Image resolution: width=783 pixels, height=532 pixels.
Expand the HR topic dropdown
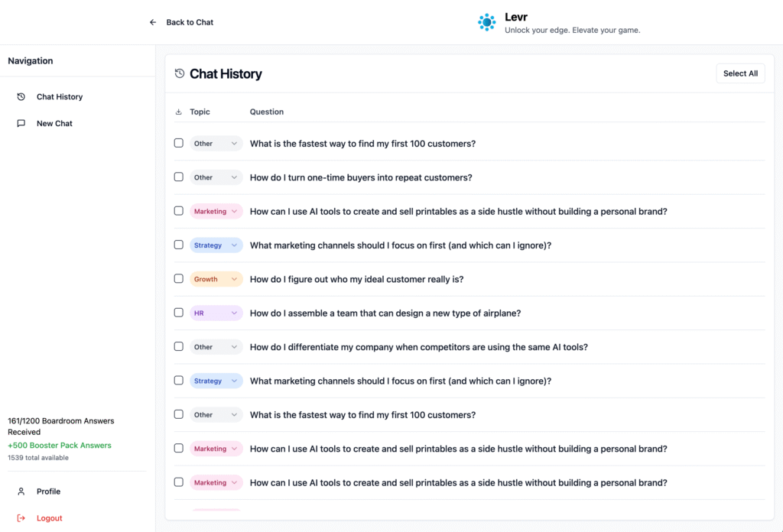(216, 313)
